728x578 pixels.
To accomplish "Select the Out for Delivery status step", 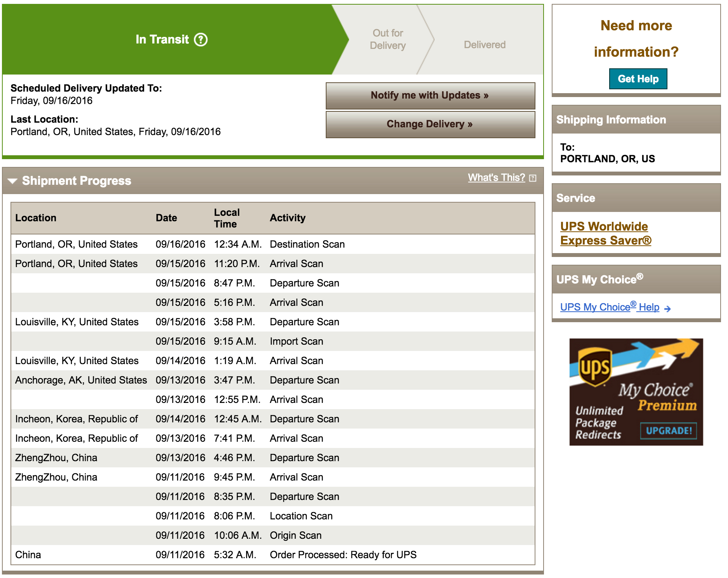I will click(387, 39).
